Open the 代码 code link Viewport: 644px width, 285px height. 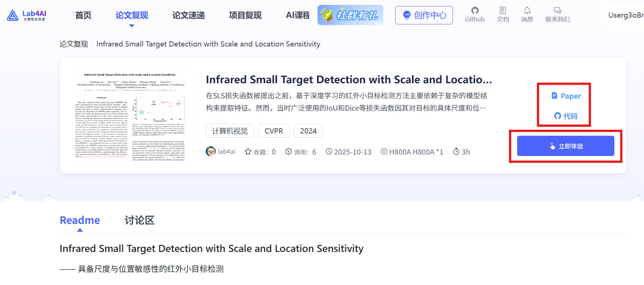566,116
